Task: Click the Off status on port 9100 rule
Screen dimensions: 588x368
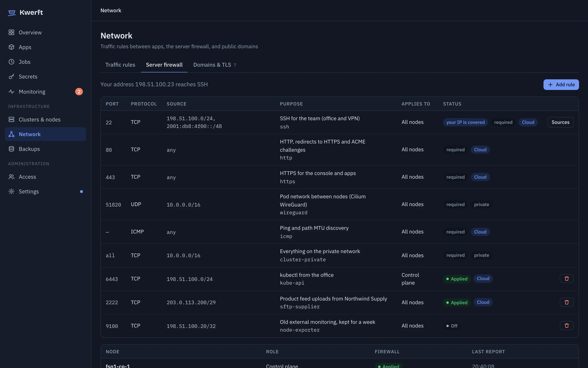Action: point(452,326)
